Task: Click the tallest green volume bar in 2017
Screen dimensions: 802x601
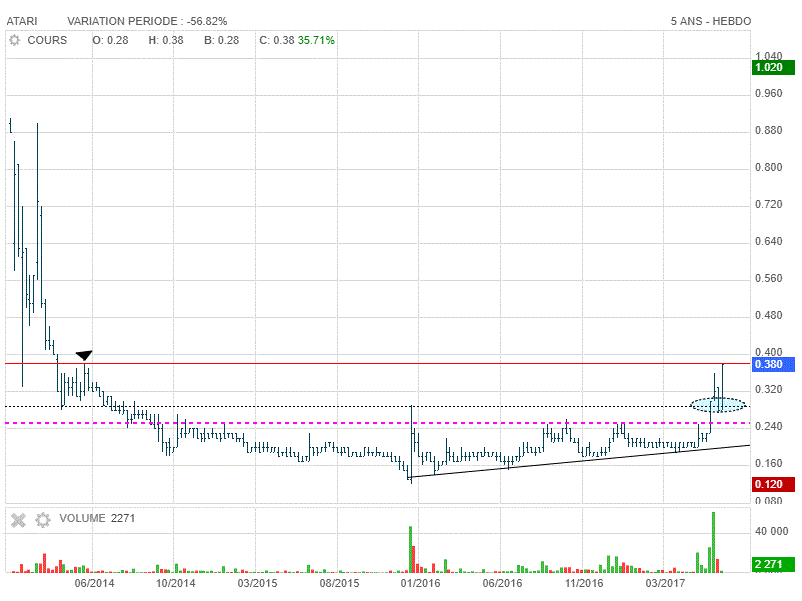Action: click(x=714, y=542)
